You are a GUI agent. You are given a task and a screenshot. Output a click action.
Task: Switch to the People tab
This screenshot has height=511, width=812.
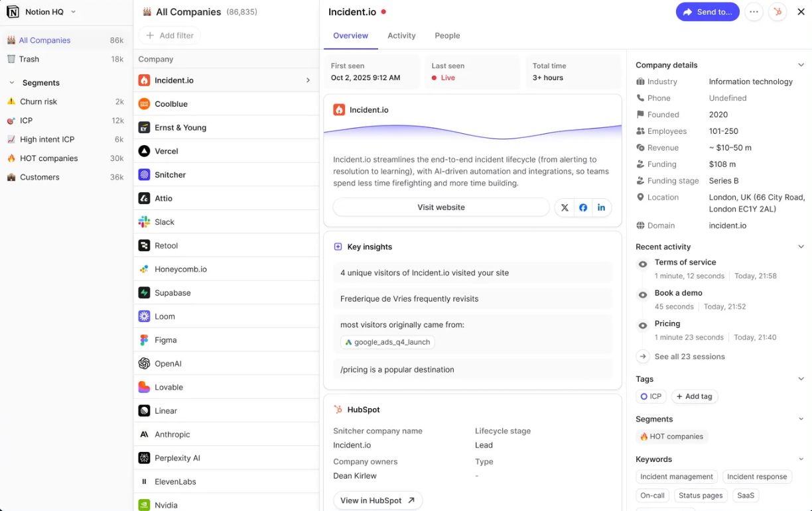click(447, 36)
